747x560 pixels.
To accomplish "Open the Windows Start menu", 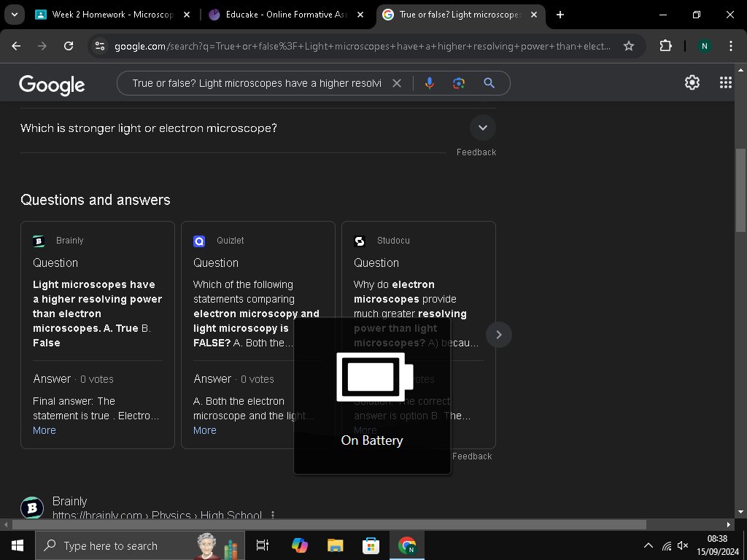I will click(x=18, y=545).
